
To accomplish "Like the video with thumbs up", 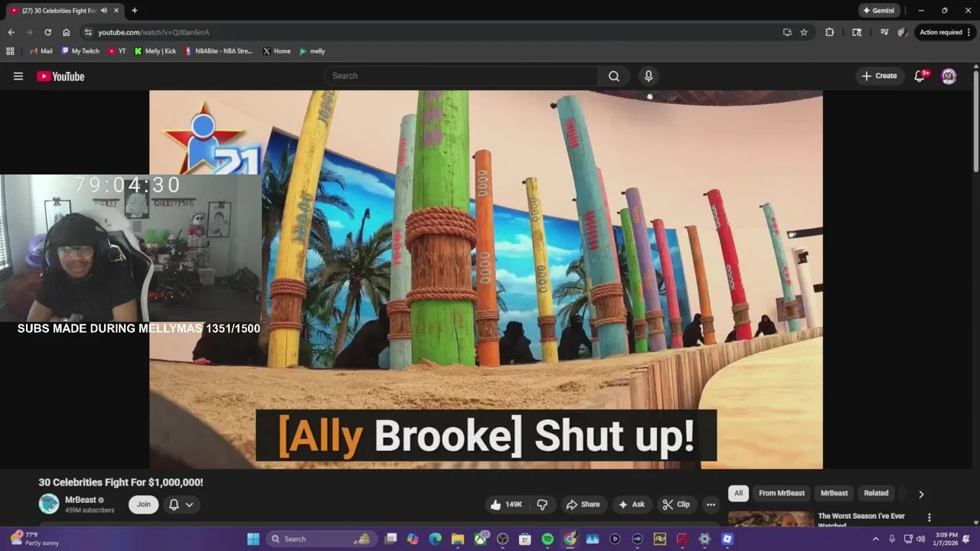I will (505, 504).
